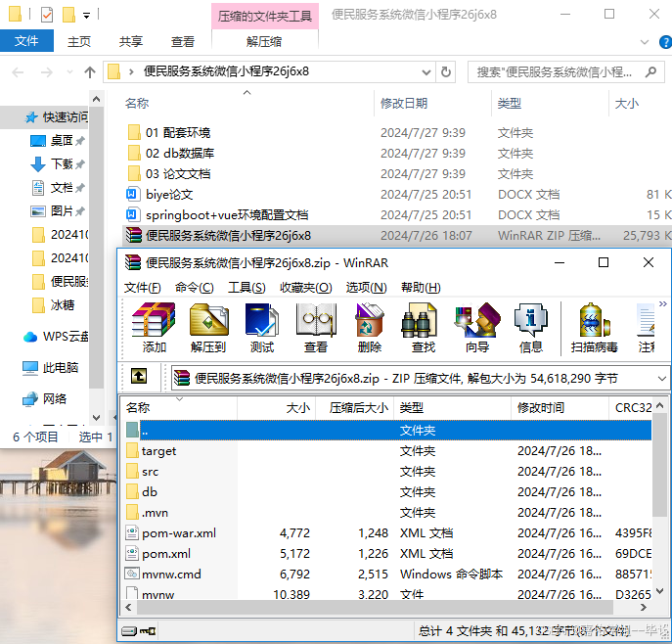Select the .mvn folder row
Screen dimensions: 672x644
[388, 513]
